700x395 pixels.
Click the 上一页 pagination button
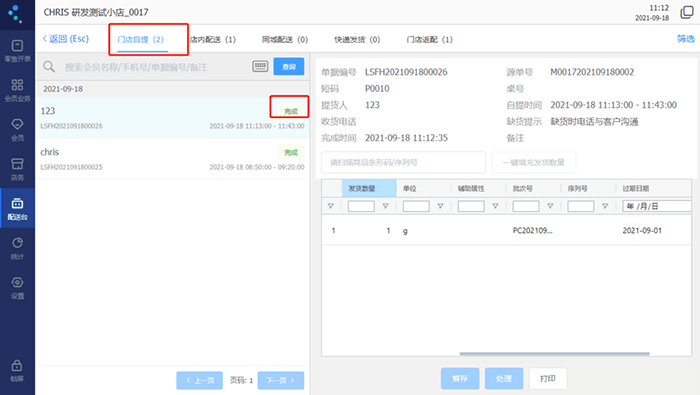point(200,380)
